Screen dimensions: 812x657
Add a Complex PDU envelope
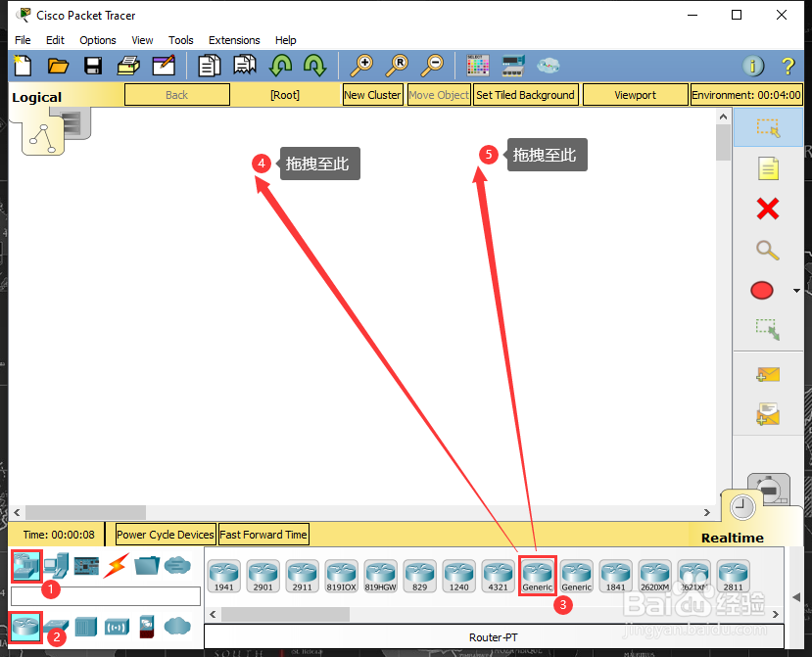click(x=768, y=414)
